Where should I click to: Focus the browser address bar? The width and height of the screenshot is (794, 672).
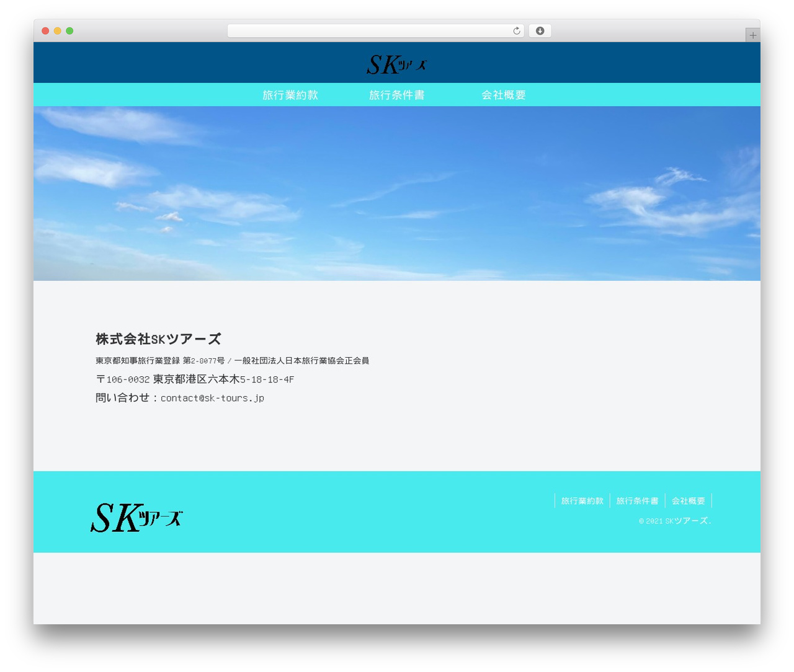[x=375, y=31]
